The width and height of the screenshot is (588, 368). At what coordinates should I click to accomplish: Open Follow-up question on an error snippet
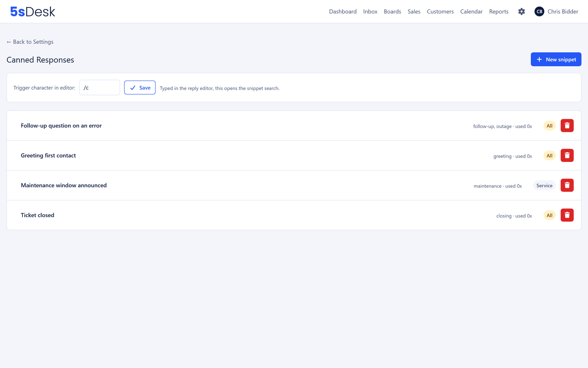click(61, 126)
